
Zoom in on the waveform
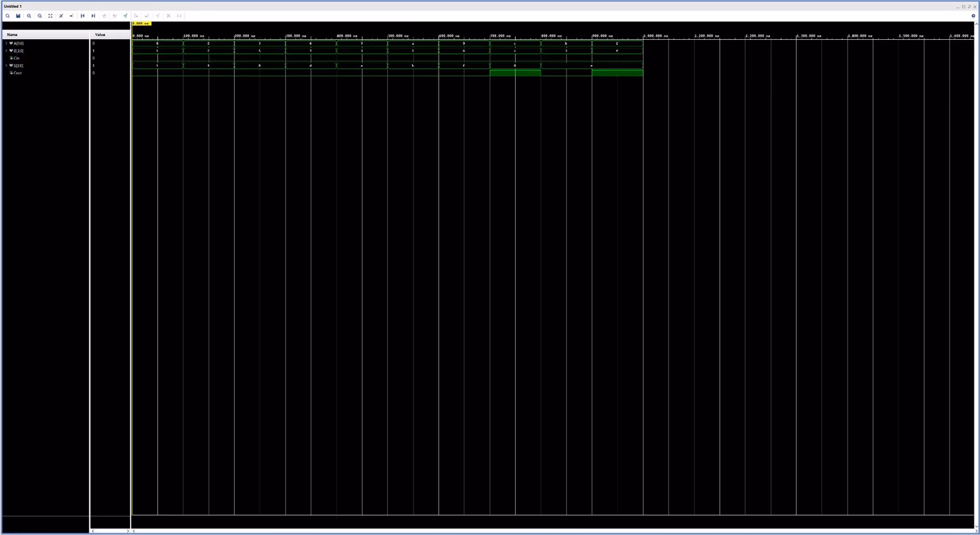tap(29, 16)
